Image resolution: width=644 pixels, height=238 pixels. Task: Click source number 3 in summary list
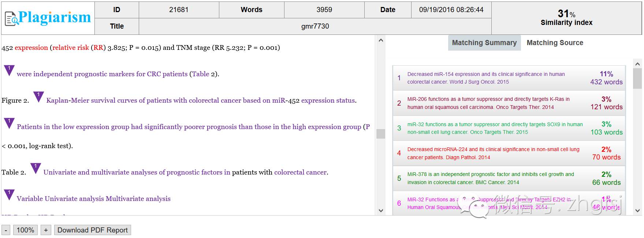399,128
